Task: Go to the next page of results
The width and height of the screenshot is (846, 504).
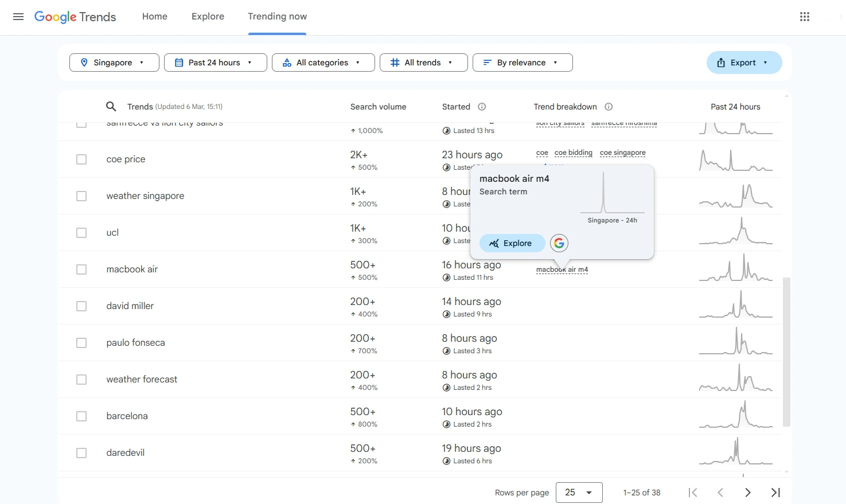Action: tap(748, 493)
